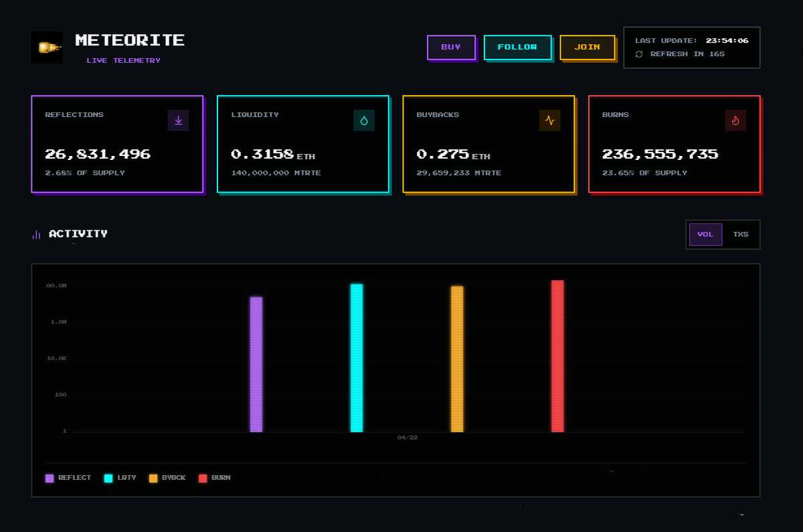The height and width of the screenshot is (532, 803).
Task: Click the yellow BYBCK color swatch
Action: [x=153, y=477]
